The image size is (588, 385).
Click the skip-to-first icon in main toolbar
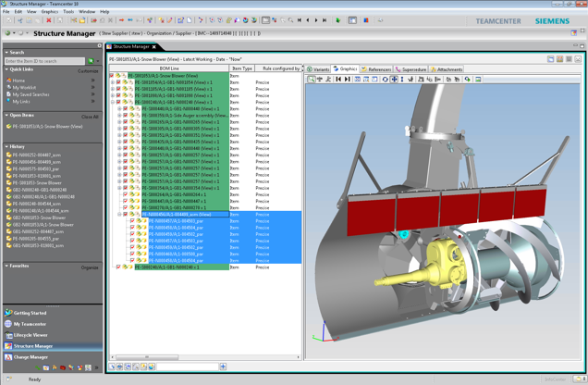pyautogui.click(x=300, y=20)
